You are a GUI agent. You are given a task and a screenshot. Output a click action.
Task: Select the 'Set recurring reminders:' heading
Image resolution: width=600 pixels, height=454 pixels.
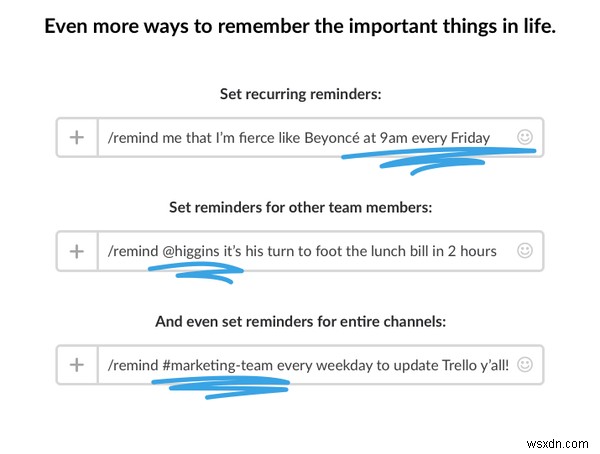coord(301,94)
